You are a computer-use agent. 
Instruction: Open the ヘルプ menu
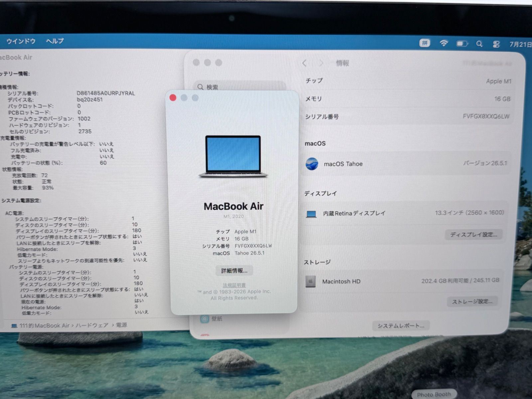coord(55,41)
